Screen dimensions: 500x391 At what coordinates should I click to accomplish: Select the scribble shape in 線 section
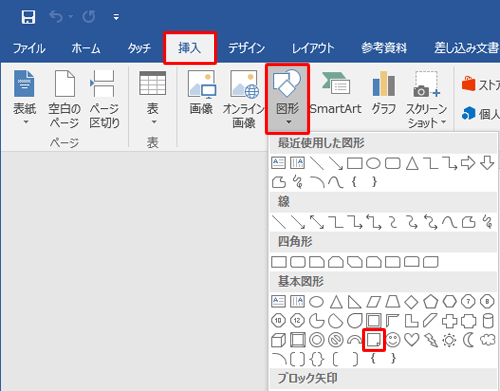[488, 222]
